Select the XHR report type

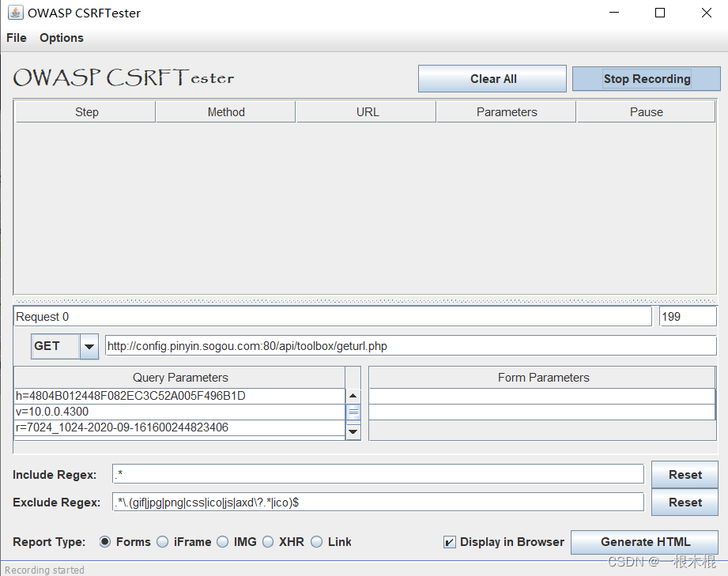(269, 542)
